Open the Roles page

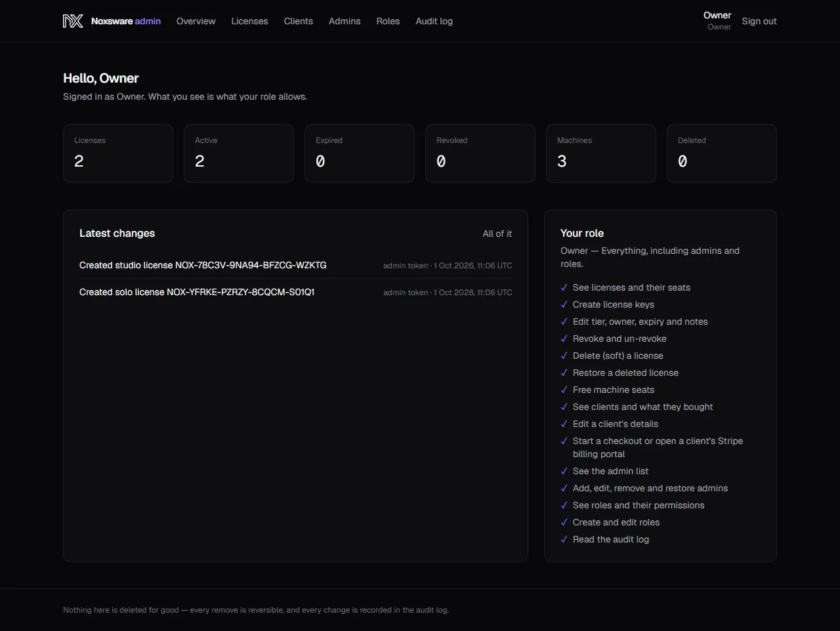[388, 21]
